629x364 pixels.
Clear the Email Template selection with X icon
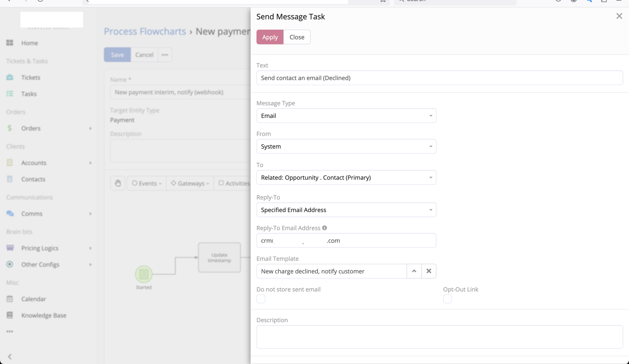pos(429,271)
